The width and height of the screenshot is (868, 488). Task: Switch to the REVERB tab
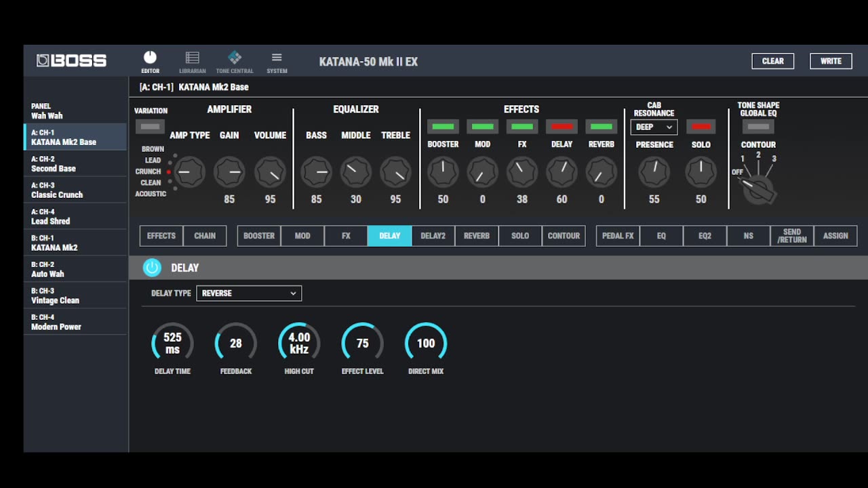477,236
